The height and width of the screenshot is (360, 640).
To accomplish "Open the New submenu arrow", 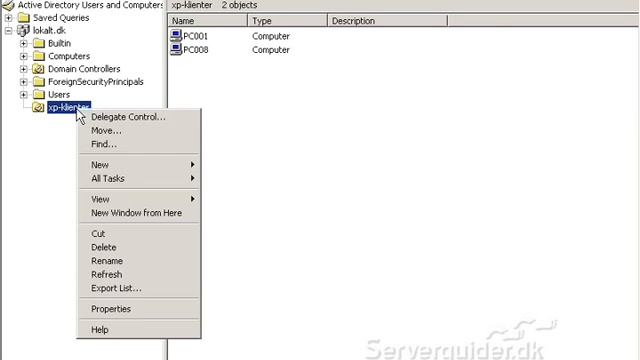I will [x=192, y=164].
